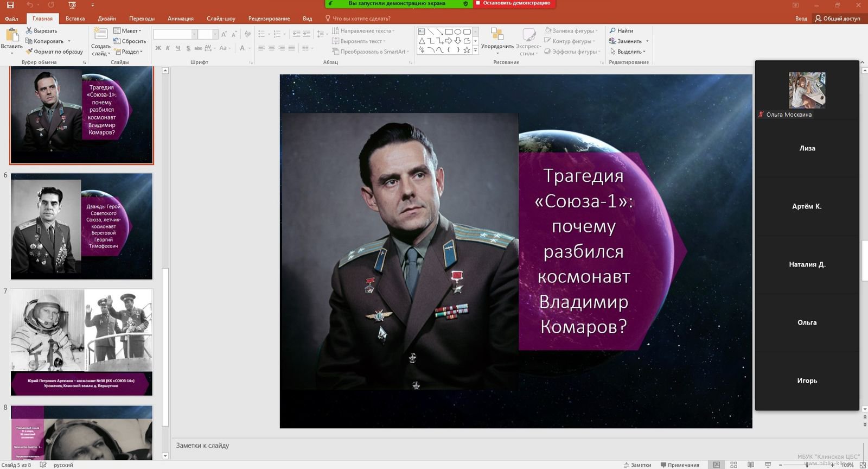Image resolution: width=868 pixels, height=469 pixels.
Task: Open the font name combo box
Action: (x=175, y=34)
